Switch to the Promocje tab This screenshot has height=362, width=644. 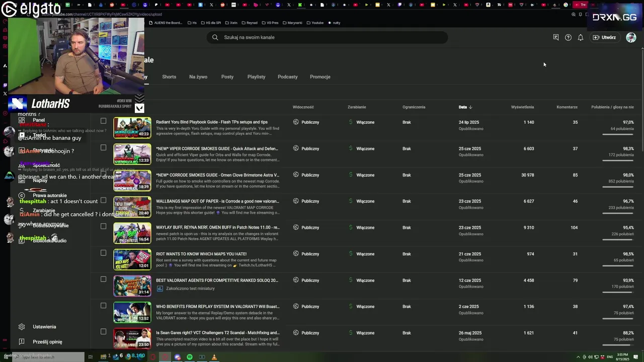click(320, 77)
